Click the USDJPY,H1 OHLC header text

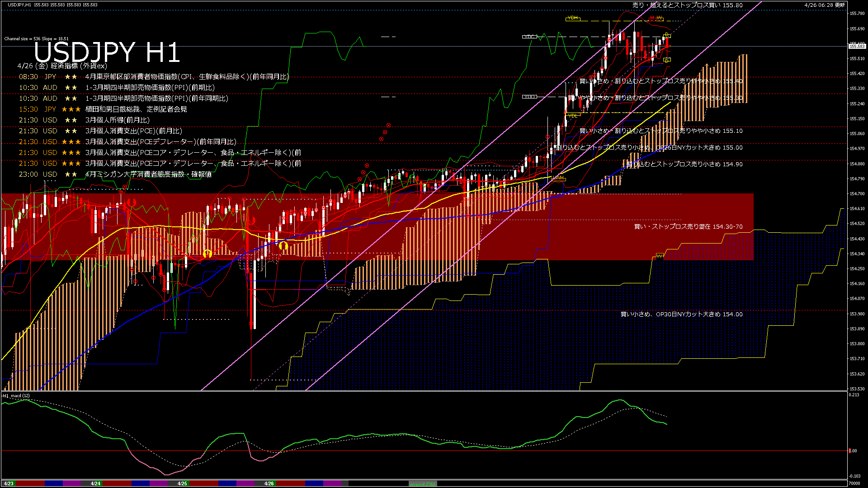click(52, 5)
